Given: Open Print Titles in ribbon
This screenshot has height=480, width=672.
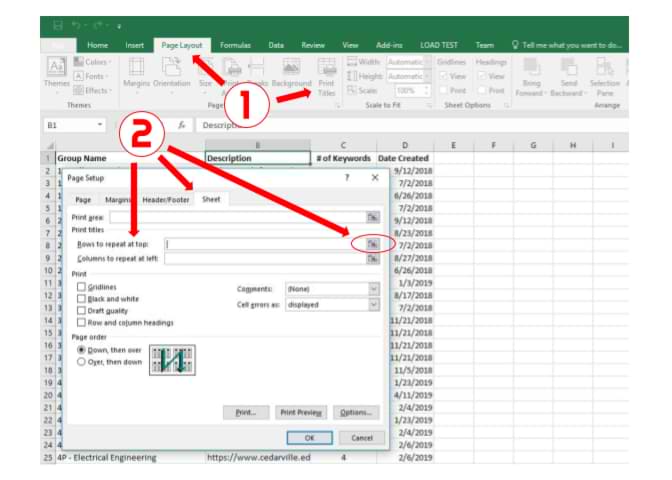Looking at the screenshot, I should pos(326,73).
